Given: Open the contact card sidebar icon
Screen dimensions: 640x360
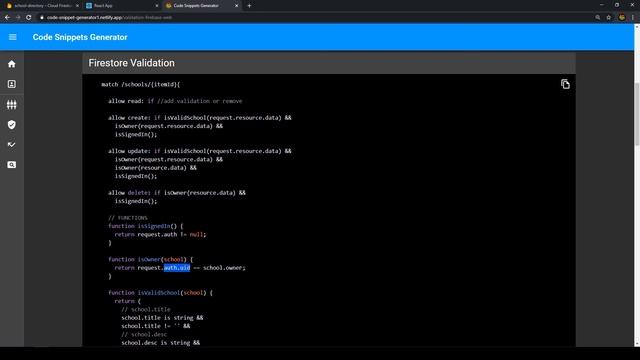Looking at the screenshot, I should (x=11, y=84).
